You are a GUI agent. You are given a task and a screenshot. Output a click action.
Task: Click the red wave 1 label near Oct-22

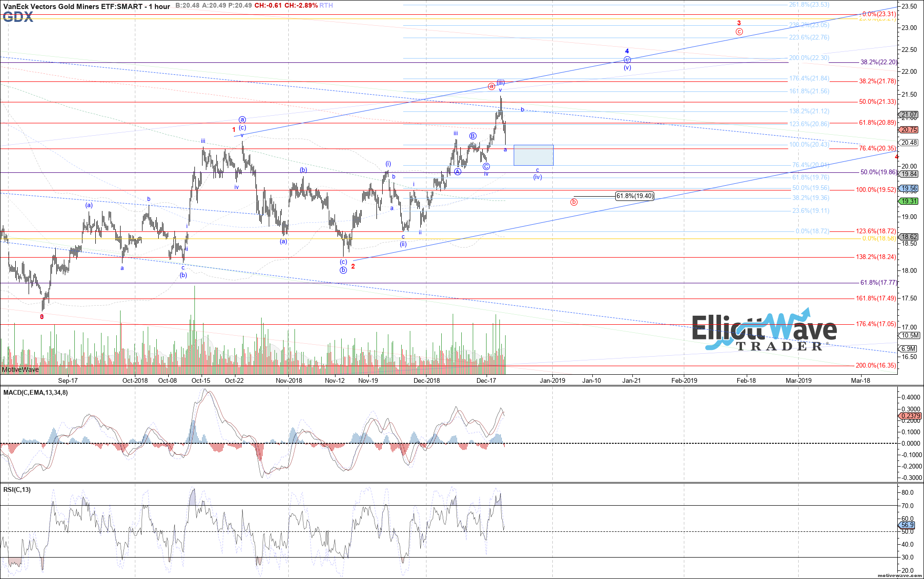point(234,130)
